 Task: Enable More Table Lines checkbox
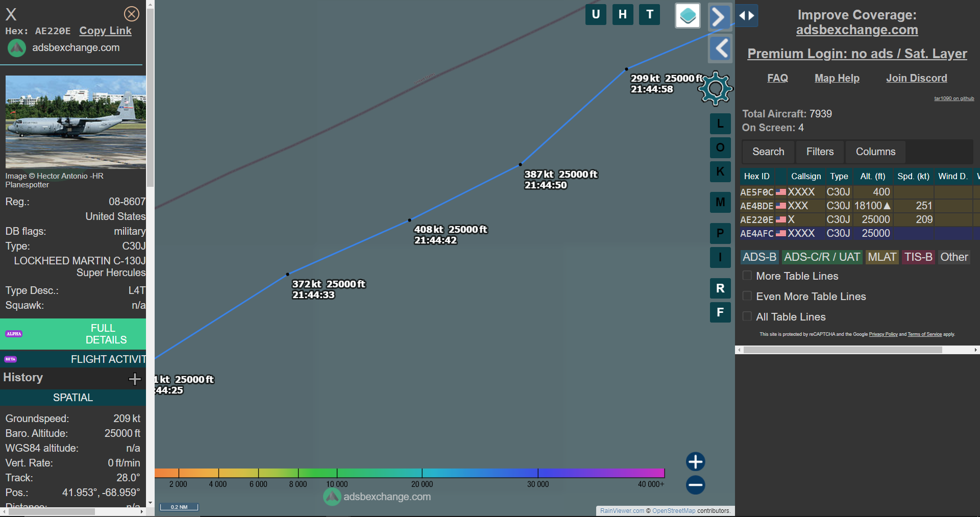coord(747,276)
